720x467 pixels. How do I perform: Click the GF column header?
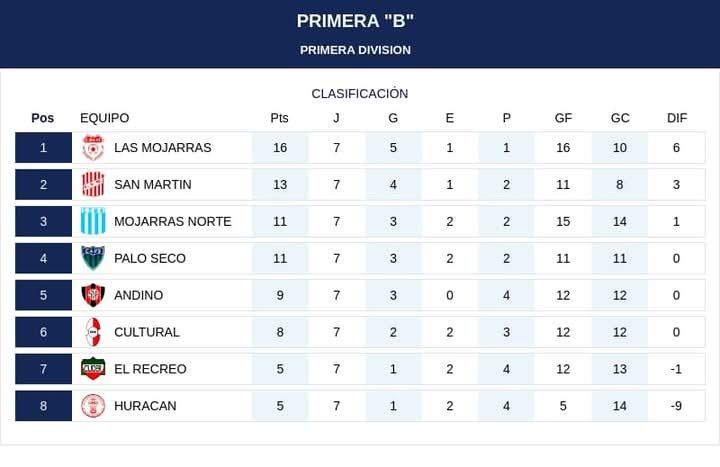tap(563, 118)
